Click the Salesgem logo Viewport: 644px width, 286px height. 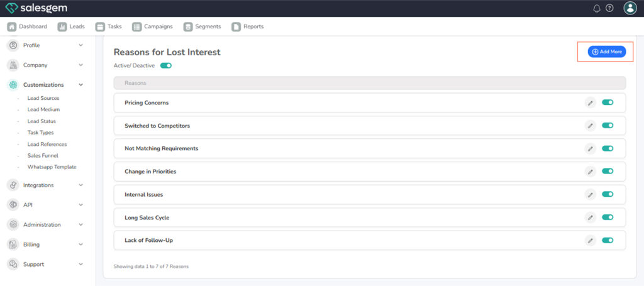pos(36,8)
